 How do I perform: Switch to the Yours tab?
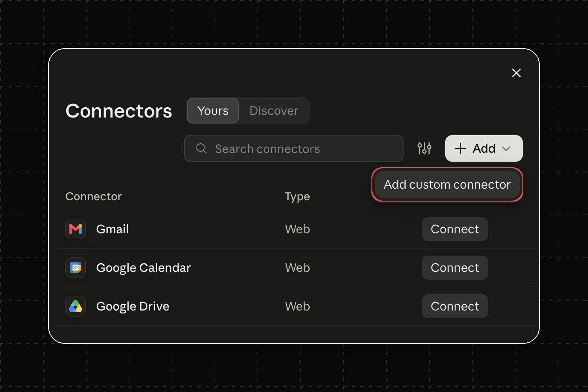tap(213, 111)
